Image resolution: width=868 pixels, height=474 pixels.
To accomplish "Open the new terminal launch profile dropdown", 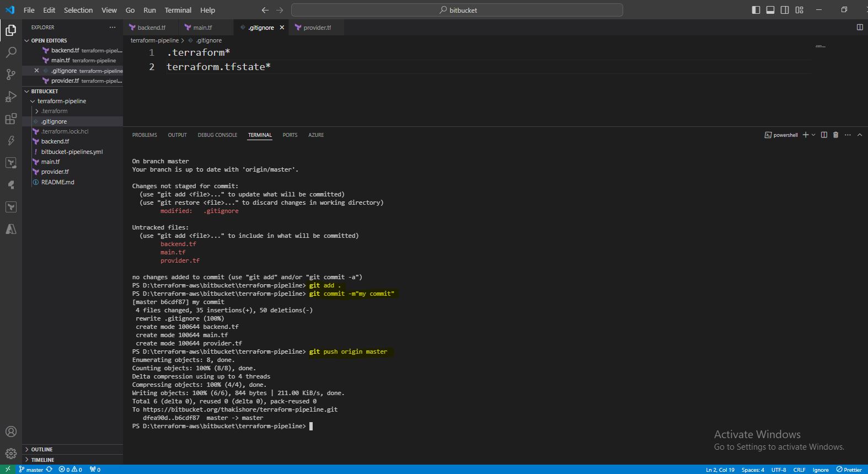I will (813, 135).
